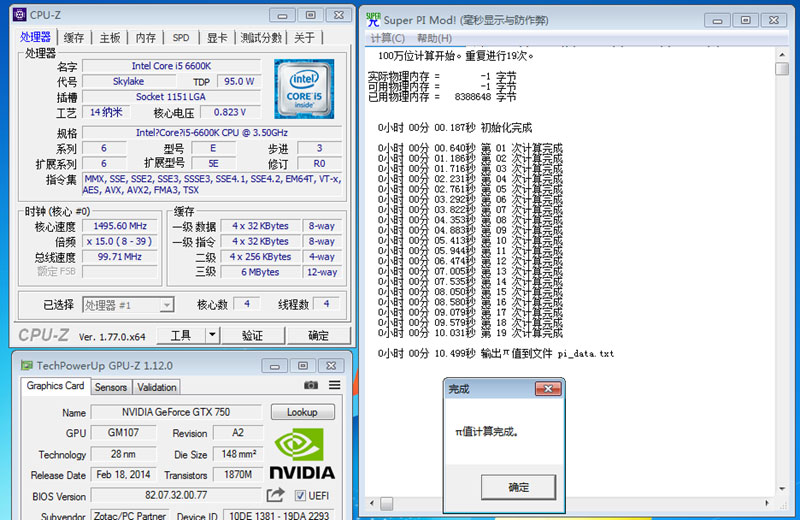Open the 内存 tab
Viewport: 800px width, 520px height.
(145, 38)
